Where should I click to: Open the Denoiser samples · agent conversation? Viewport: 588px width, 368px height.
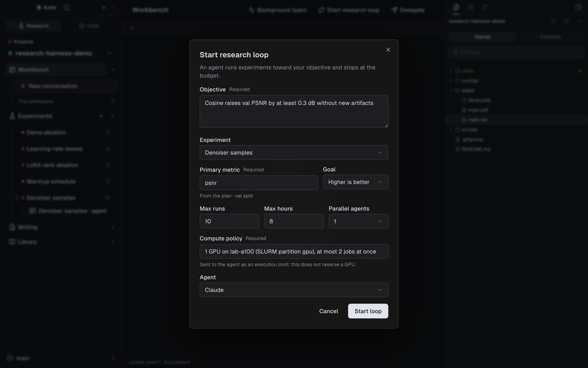point(68,211)
